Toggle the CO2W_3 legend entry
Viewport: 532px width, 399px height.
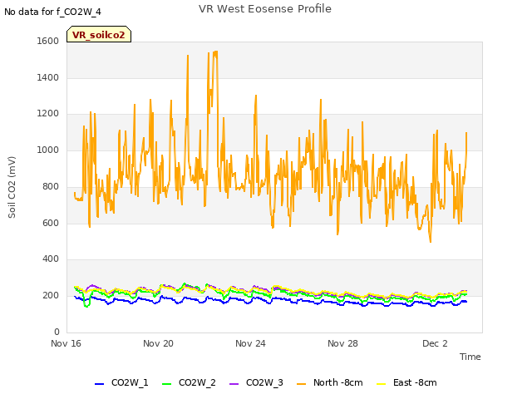[256, 382]
